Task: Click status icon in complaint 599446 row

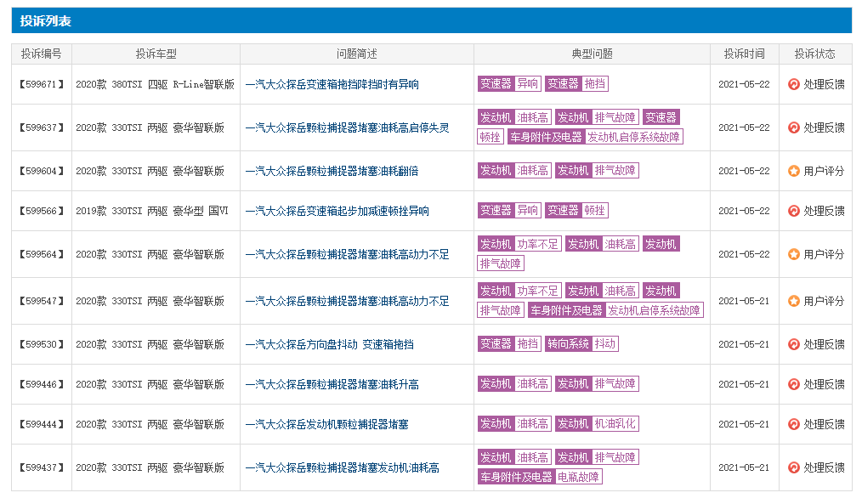Action: (x=793, y=384)
